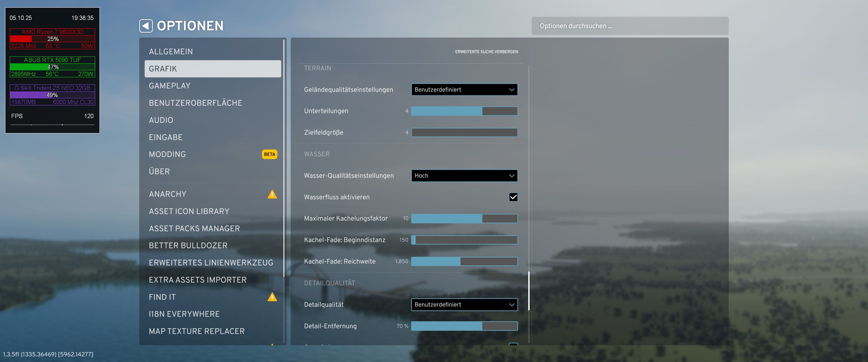Screen dimensions: 868x362
Task: Click the Detail-Entfernung slider
Action: click(x=464, y=326)
